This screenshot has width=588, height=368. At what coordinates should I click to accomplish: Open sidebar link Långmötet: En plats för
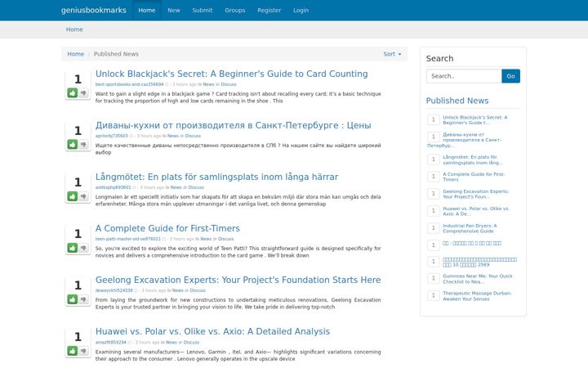pos(473,160)
